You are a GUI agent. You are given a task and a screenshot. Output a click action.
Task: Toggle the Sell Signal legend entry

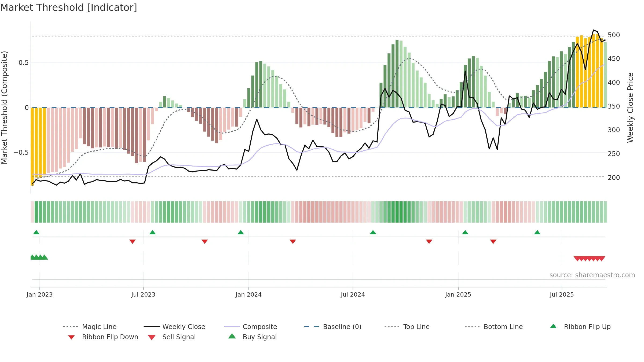click(172, 337)
